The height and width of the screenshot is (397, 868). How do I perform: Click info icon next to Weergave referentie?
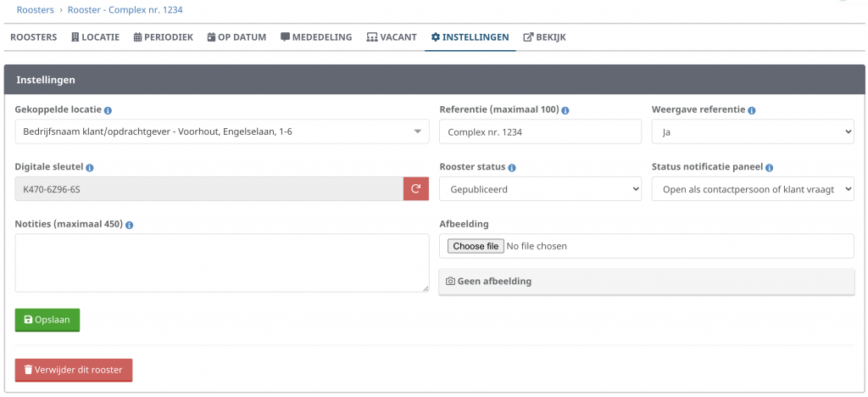tap(751, 110)
